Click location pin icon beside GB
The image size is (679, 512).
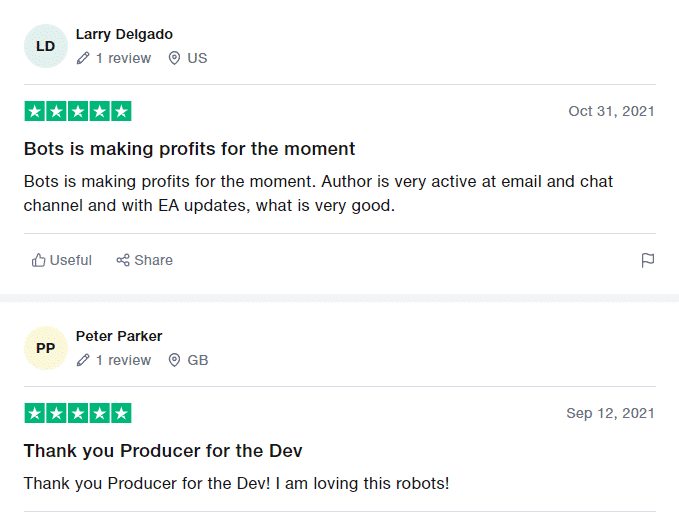pos(174,360)
